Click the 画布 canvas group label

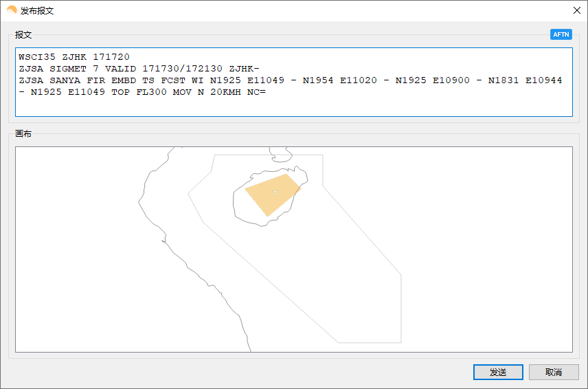tap(23, 133)
